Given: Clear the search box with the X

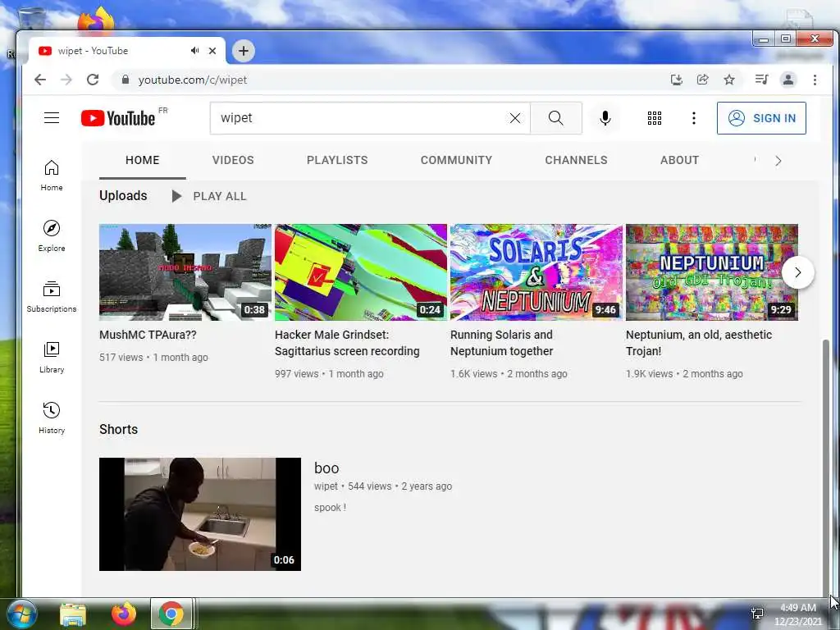Looking at the screenshot, I should pyautogui.click(x=515, y=118).
